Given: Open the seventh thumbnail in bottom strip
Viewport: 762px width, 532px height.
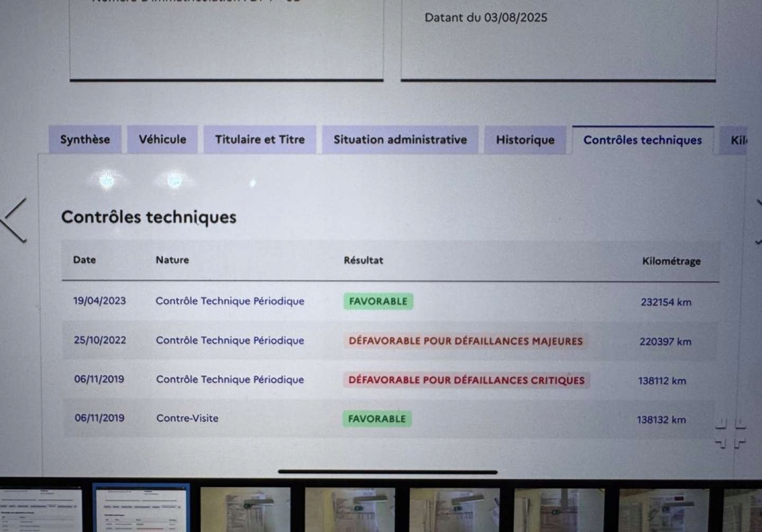Looking at the screenshot, I should (x=664, y=509).
